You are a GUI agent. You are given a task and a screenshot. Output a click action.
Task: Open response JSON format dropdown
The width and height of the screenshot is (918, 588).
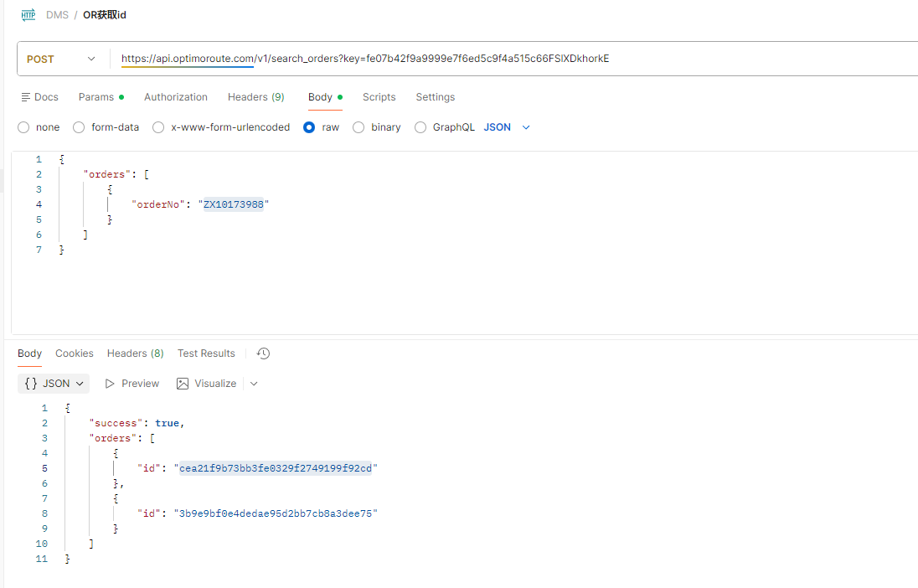[54, 384]
